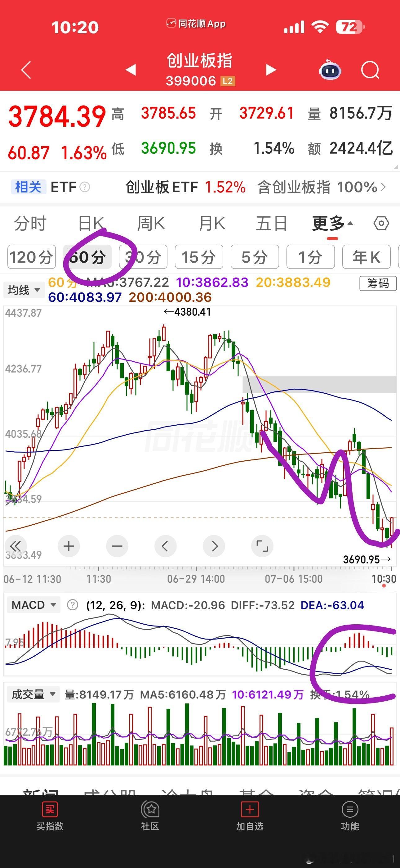Image resolution: width=400 pixels, height=868 pixels.
Task: Enter fullscreen chart view
Action: (x=262, y=546)
